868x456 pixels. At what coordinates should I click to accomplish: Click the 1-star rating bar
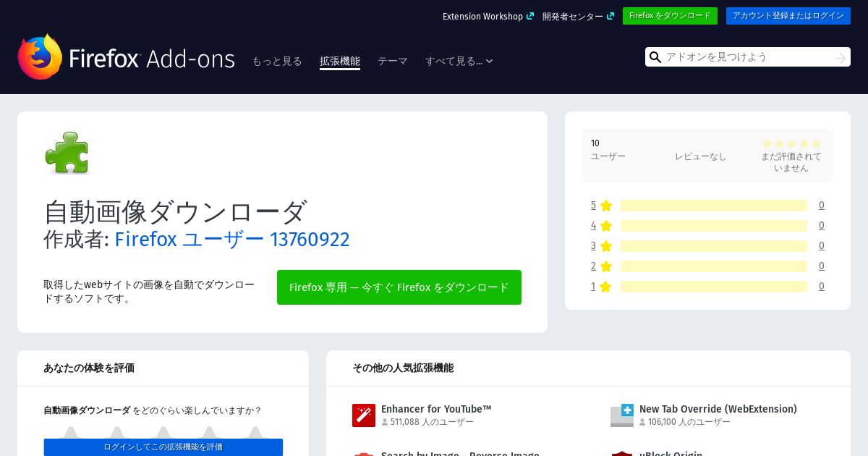coord(714,287)
